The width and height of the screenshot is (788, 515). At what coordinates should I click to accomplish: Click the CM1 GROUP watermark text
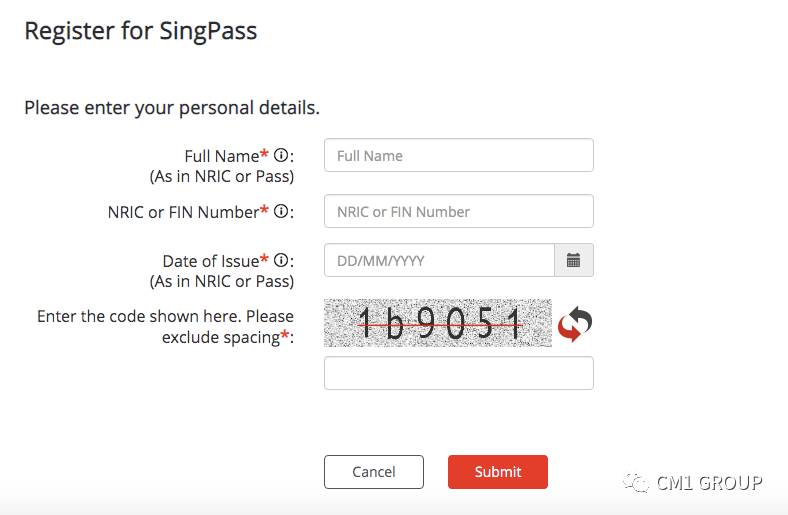pyautogui.click(x=709, y=484)
